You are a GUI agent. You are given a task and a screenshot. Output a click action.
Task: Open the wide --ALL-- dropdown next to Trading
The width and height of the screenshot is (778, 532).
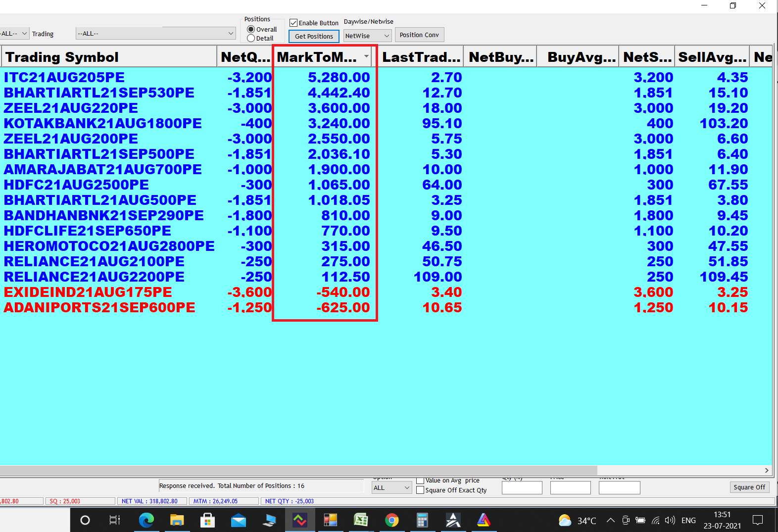point(156,34)
